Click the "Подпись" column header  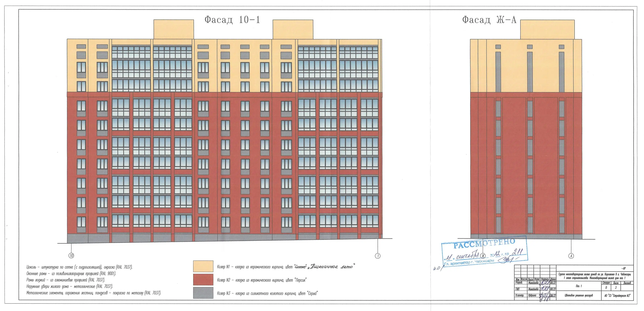point(545,280)
